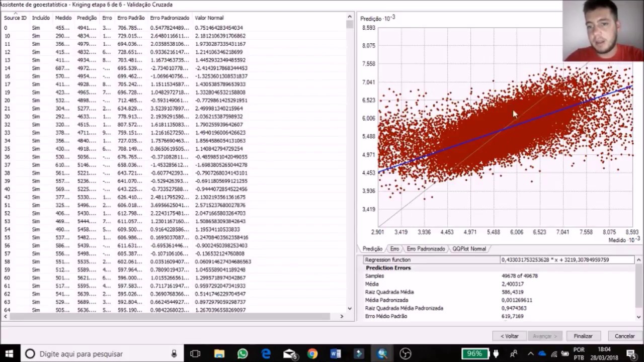Open the Mail app from the taskbar

pyautogui.click(x=289, y=354)
